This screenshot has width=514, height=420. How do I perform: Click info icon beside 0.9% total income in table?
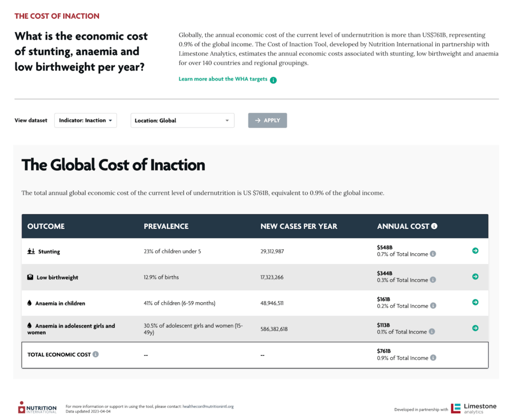433,358
